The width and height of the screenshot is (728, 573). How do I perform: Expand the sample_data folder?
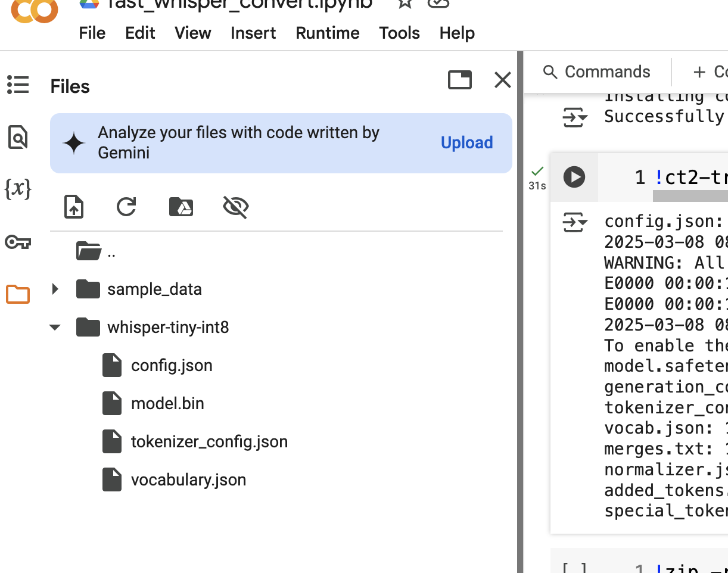click(x=55, y=289)
